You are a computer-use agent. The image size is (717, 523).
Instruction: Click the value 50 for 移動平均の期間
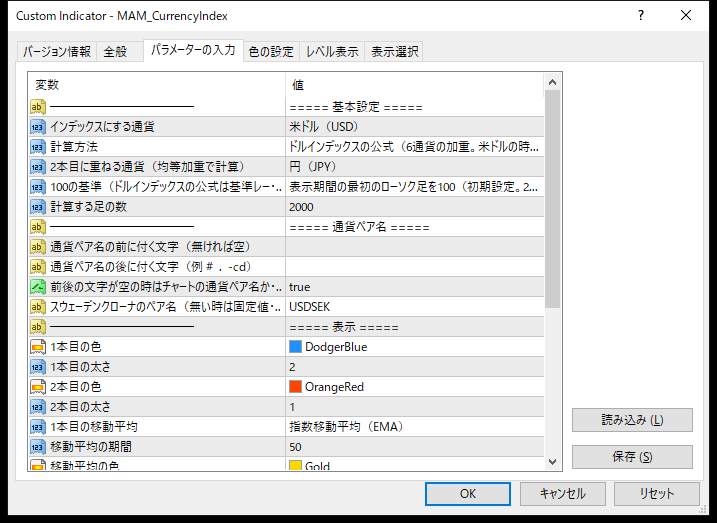point(415,447)
